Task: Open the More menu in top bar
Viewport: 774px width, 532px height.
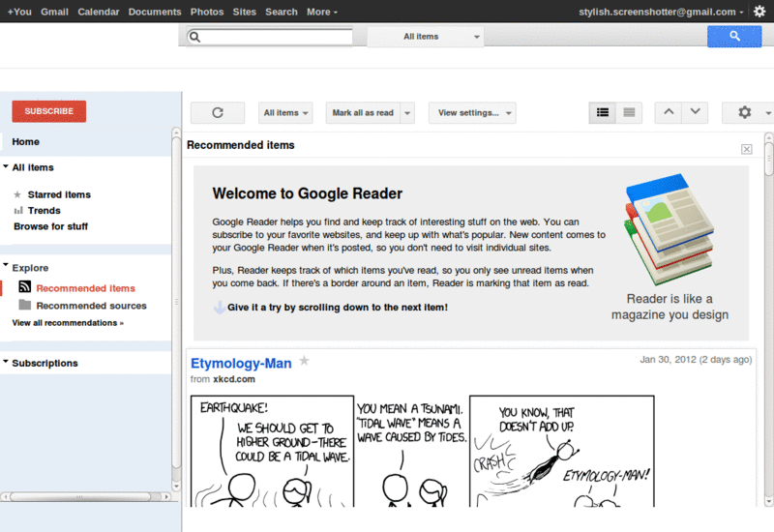Action: point(322,12)
